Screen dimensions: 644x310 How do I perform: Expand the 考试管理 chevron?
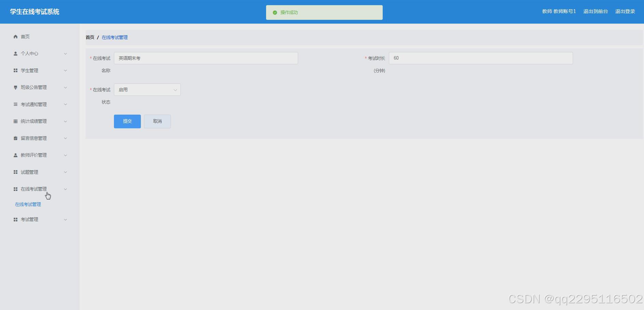tap(65, 220)
